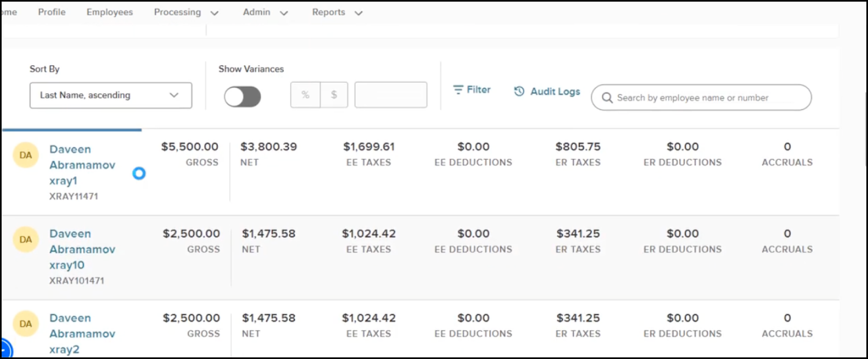Click the $5,500.00 gross amount
This screenshot has height=359, width=868.
[190, 147]
